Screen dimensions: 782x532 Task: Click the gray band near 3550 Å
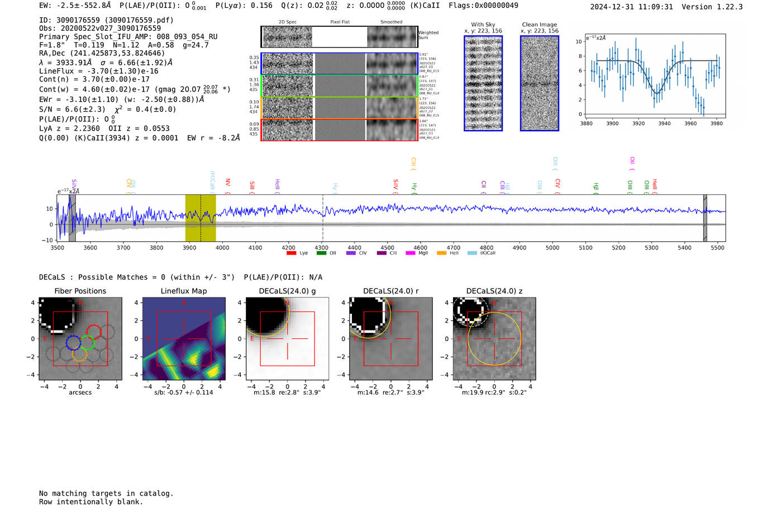point(72,218)
